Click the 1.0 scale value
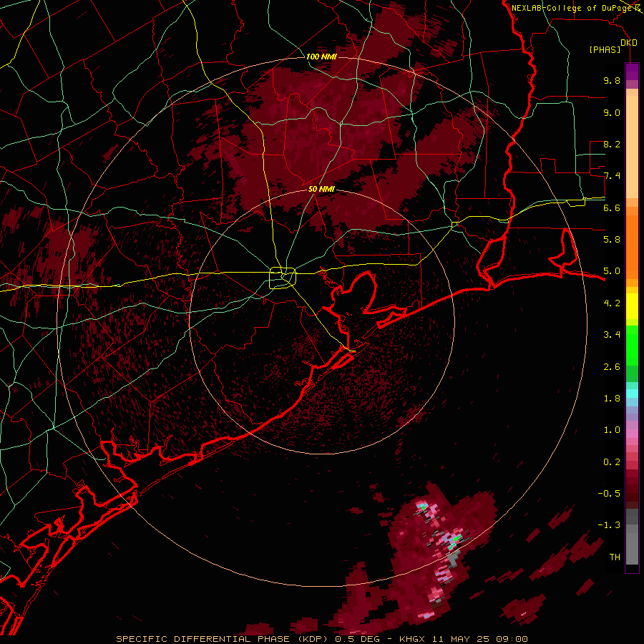The height and width of the screenshot is (644, 644). [x=612, y=430]
